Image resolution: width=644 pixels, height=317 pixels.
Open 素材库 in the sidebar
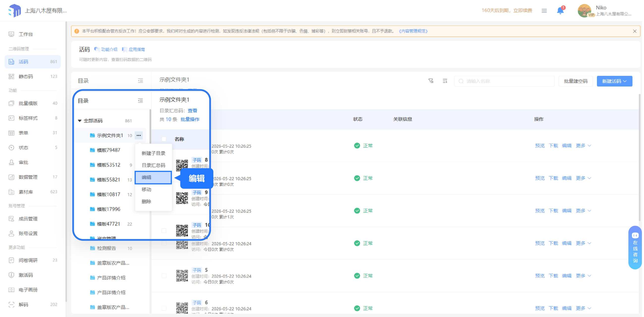[32, 192]
